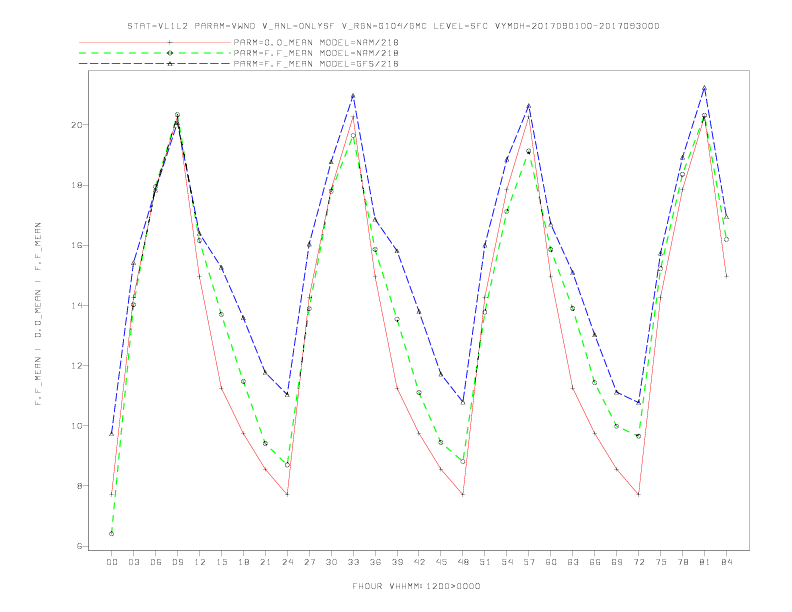Click x-axis tick label 42
This screenshot has width=792, height=612.
419,562
